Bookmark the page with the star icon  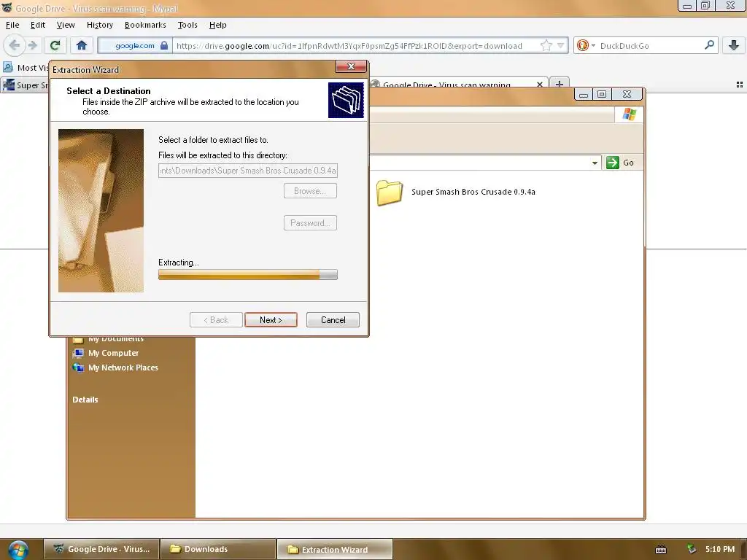click(x=546, y=45)
